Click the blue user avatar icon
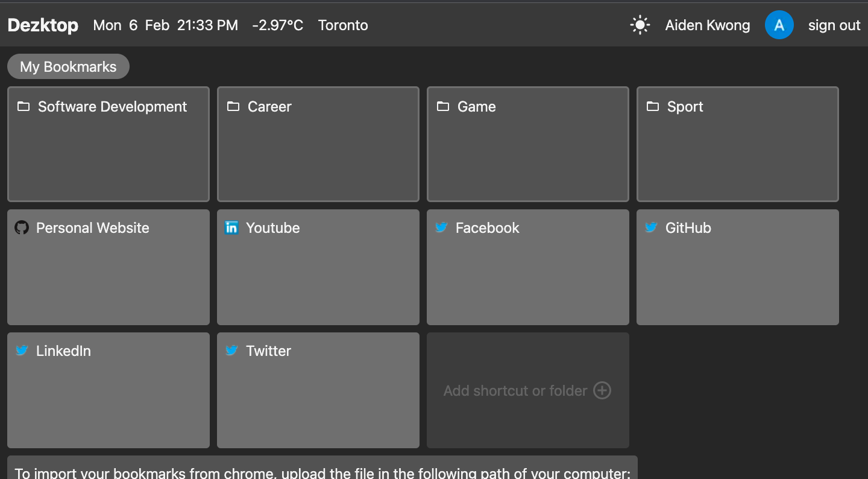 [779, 25]
